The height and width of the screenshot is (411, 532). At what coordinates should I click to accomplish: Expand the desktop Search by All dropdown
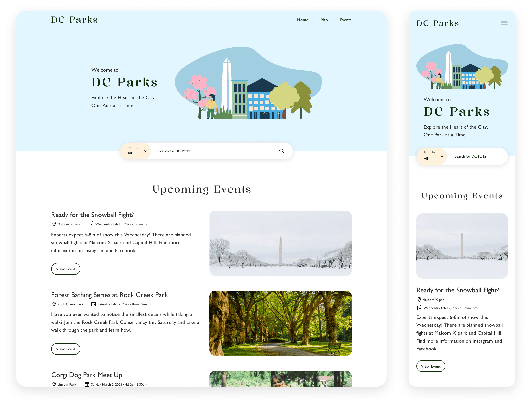[x=135, y=151]
